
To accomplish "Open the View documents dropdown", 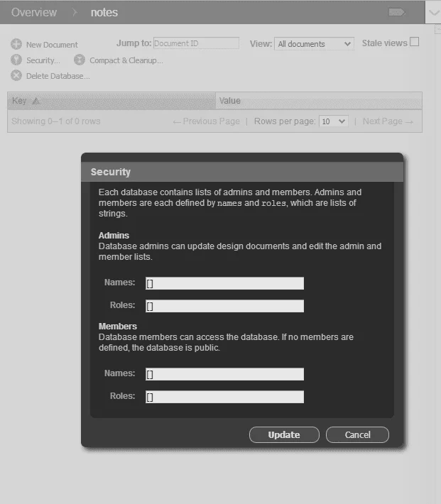I will coord(314,44).
